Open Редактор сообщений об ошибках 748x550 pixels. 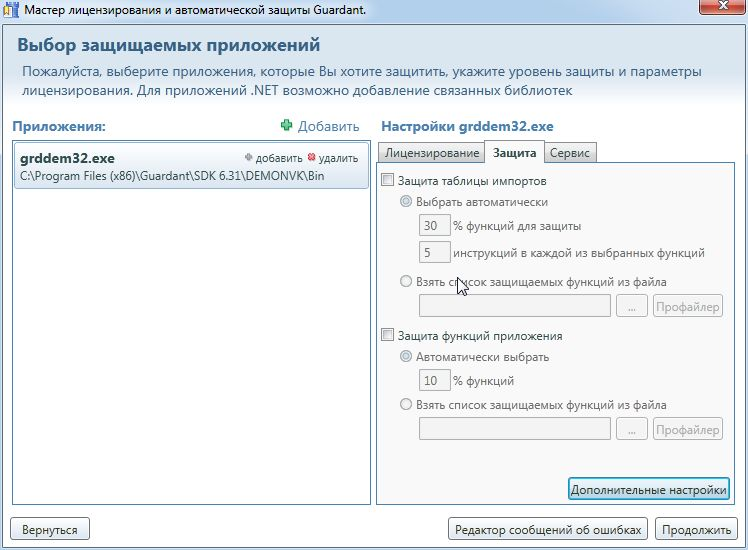pyautogui.click(x=548, y=529)
